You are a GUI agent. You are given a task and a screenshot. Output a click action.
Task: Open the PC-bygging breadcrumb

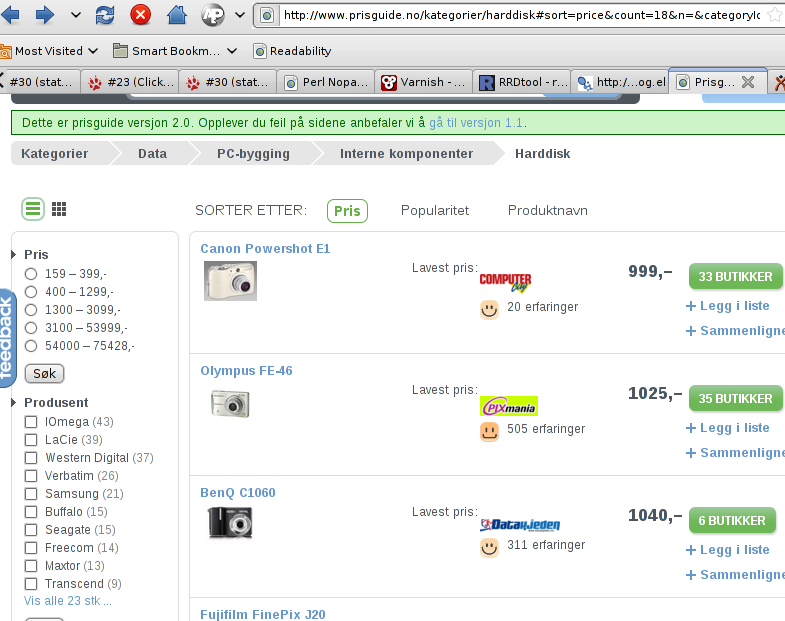253,154
